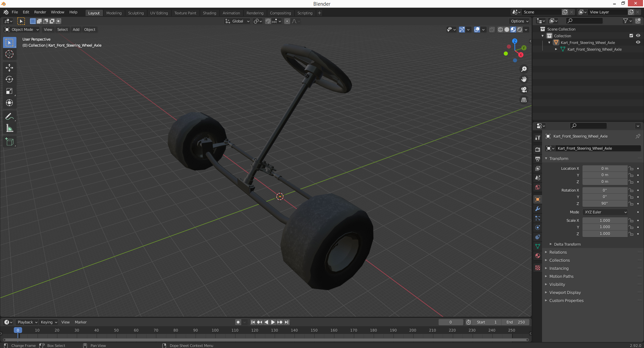This screenshot has height=348, width=644.
Task: Toggle snapping magnet in header
Action: pyautogui.click(x=268, y=21)
